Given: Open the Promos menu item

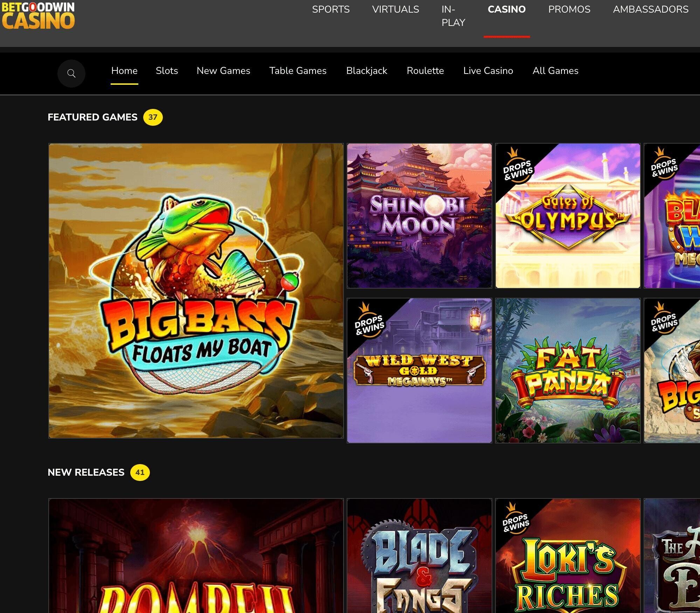Looking at the screenshot, I should 569,9.
